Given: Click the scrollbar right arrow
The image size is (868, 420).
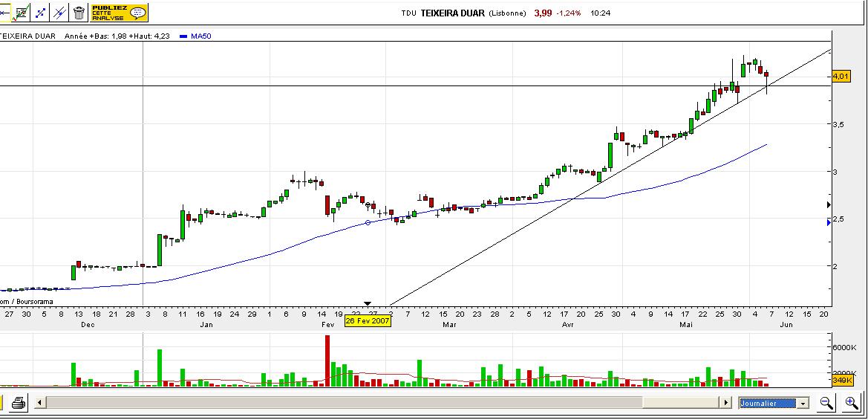Looking at the screenshot, I should (x=725, y=403).
